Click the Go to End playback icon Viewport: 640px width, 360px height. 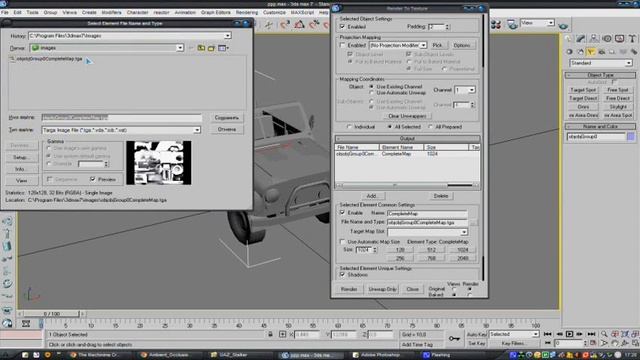pyautogui.click(x=591, y=334)
